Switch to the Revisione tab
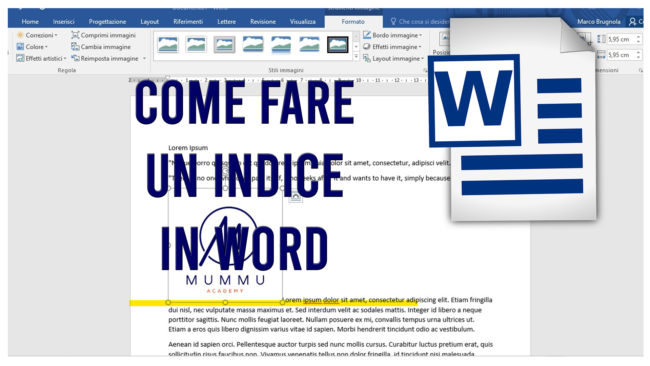The height and width of the screenshot is (366, 650). 262,22
